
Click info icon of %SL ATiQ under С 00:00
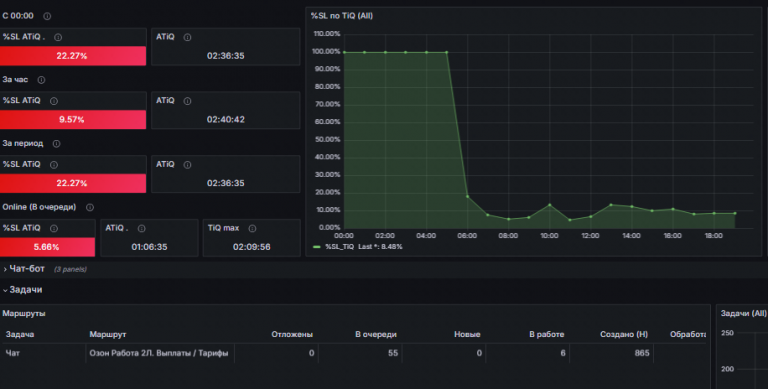[58, 37]
